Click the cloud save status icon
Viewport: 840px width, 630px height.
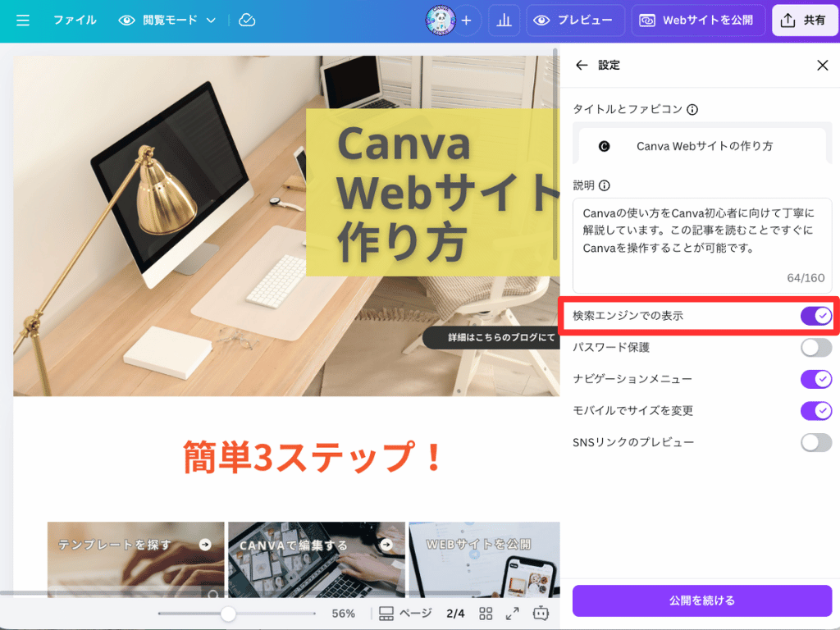[247, 21]
